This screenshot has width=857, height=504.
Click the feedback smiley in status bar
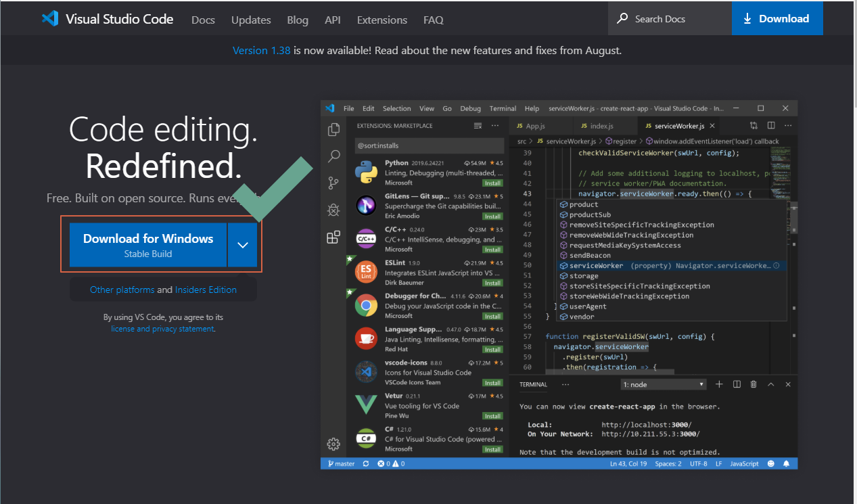tap(771, 463)
